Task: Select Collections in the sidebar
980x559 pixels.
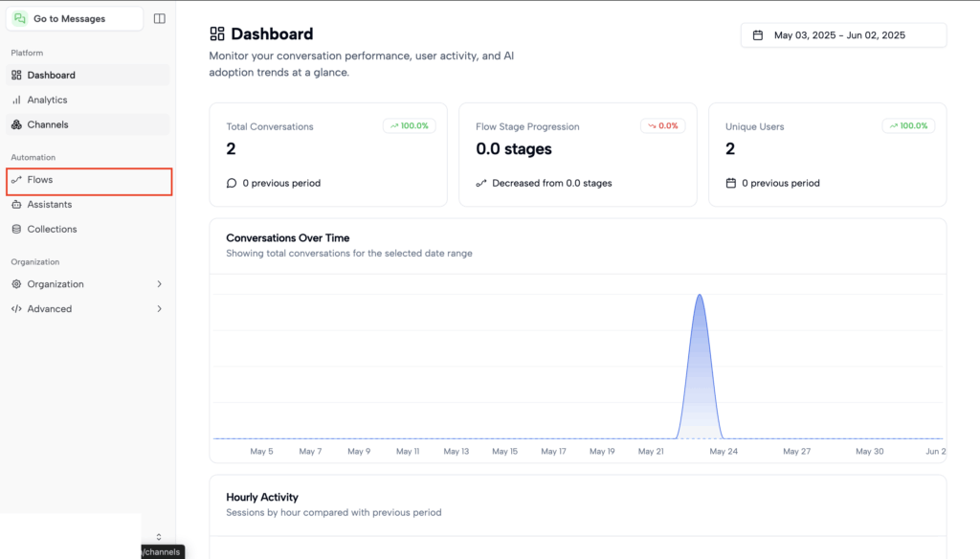Action: click(x=52, y=230)
